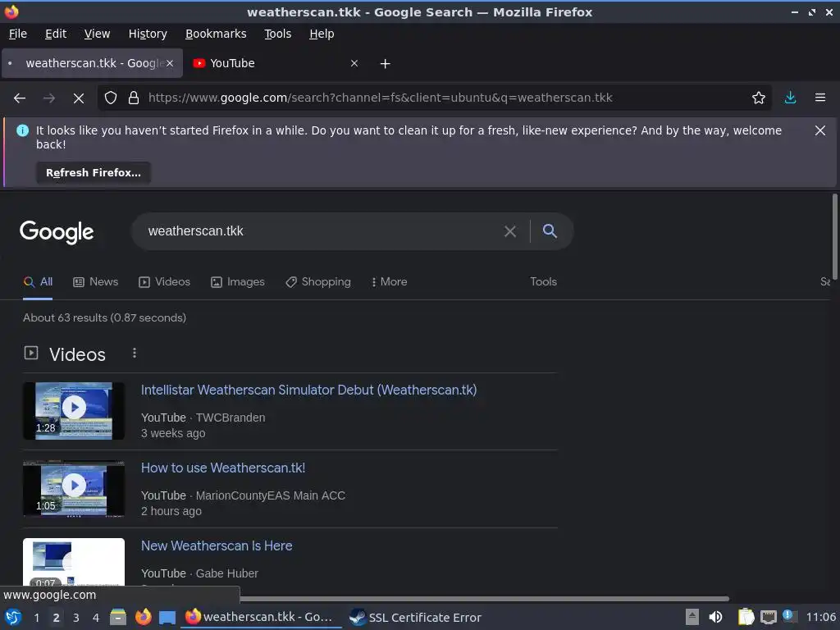Open the Downloads panel
840x630 pixels.
(x=790, y=98)
